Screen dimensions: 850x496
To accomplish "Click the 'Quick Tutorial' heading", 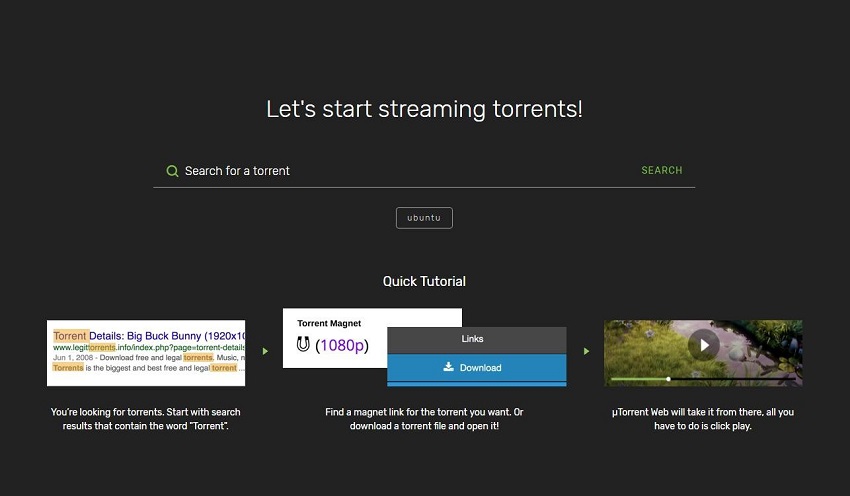I will pyautogui.click(x=424, y=281).
